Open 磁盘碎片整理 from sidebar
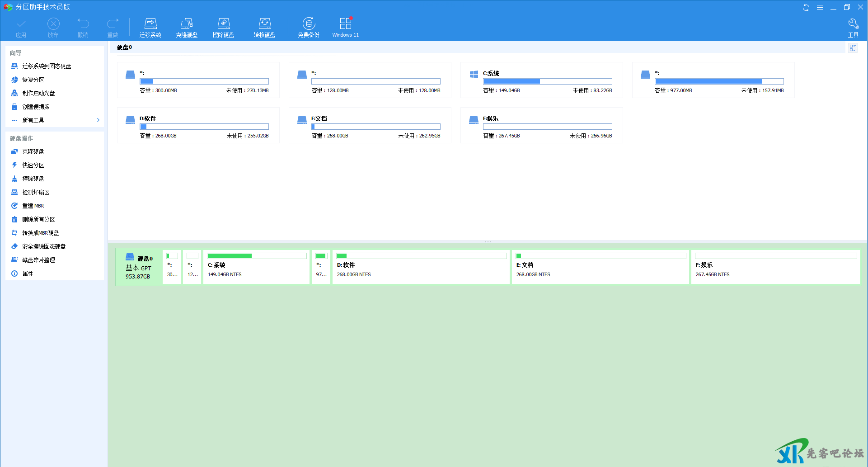Screen dimensions: 868x467 pos(38,260)
